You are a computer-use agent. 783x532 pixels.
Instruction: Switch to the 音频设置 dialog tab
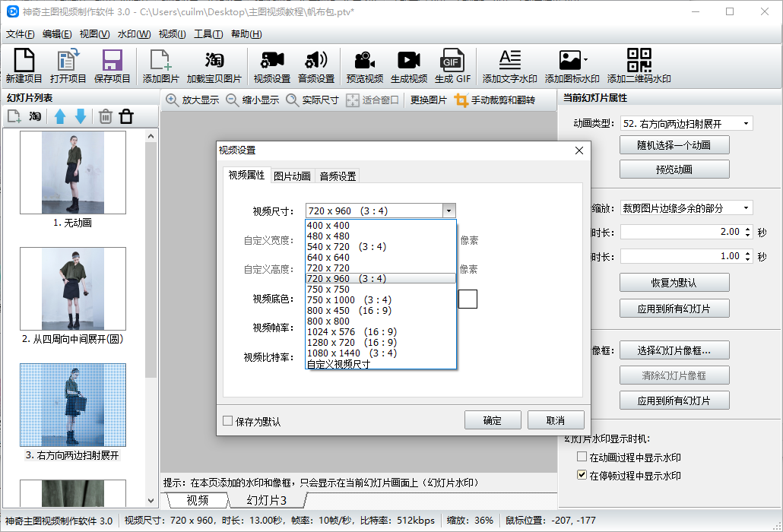point(338,176)
